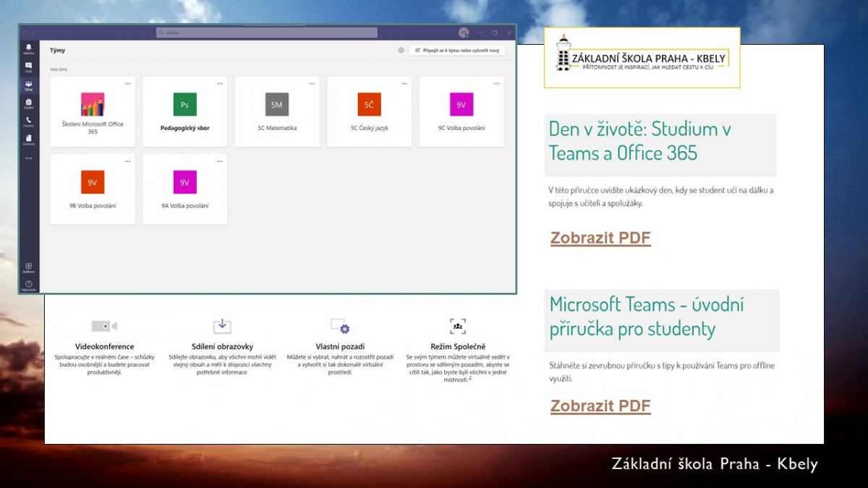Viewport: 868px width, 488px height.
Task: Click Základní škola Praha - Kbely footer text
Action: coord(715,464)
